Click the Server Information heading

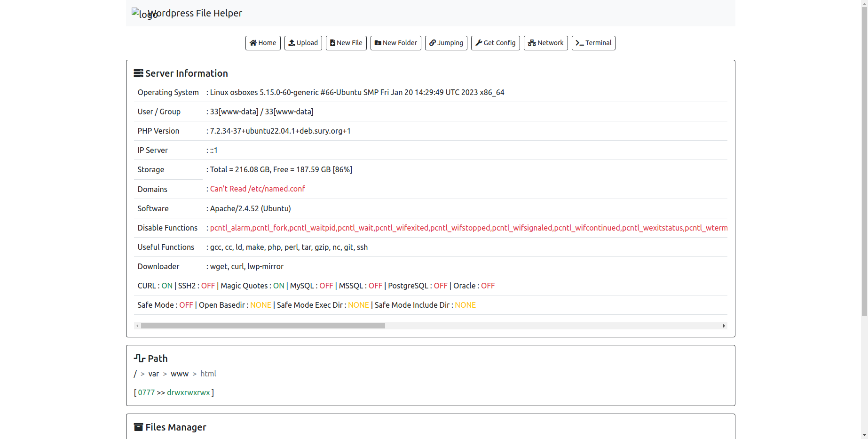pos(187,73)
